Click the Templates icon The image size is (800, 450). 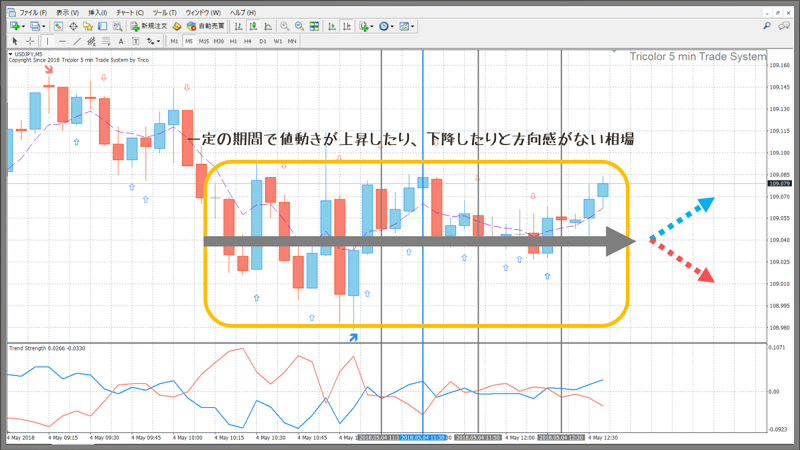(x=404, y=26)
